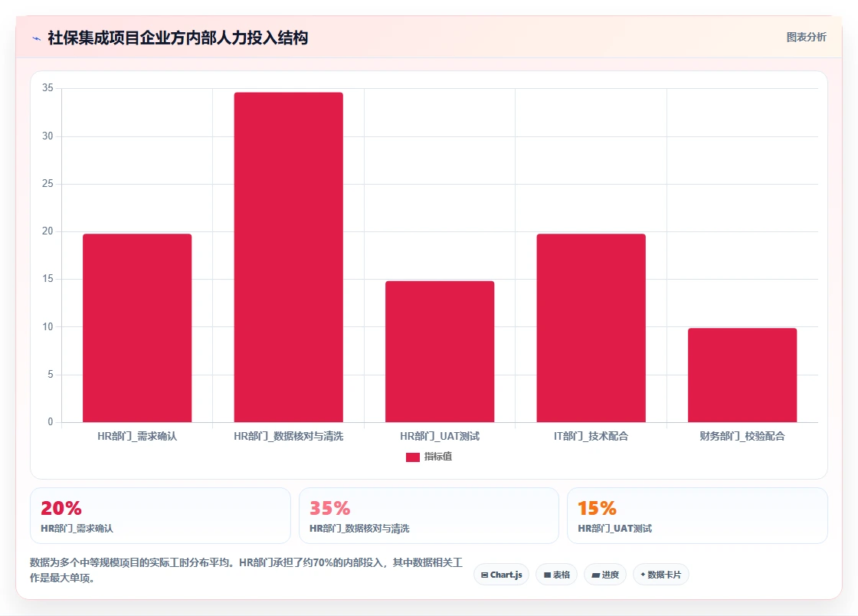Click x-axis label HR部门_UAT测试

[440, 436]
